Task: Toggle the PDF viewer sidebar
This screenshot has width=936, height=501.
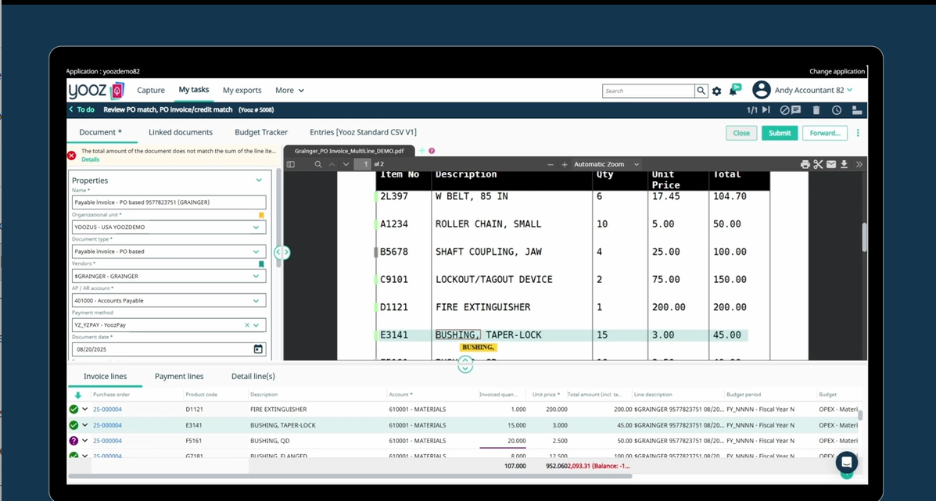Action: (x=291, y=164)
